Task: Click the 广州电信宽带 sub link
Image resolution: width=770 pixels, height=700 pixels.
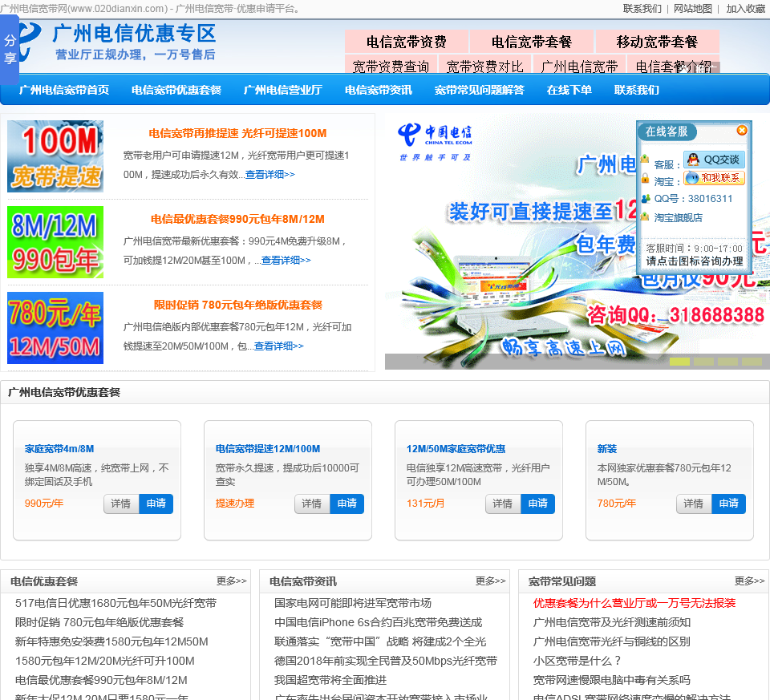Action: pyautogui.click(x=579, y=66)
